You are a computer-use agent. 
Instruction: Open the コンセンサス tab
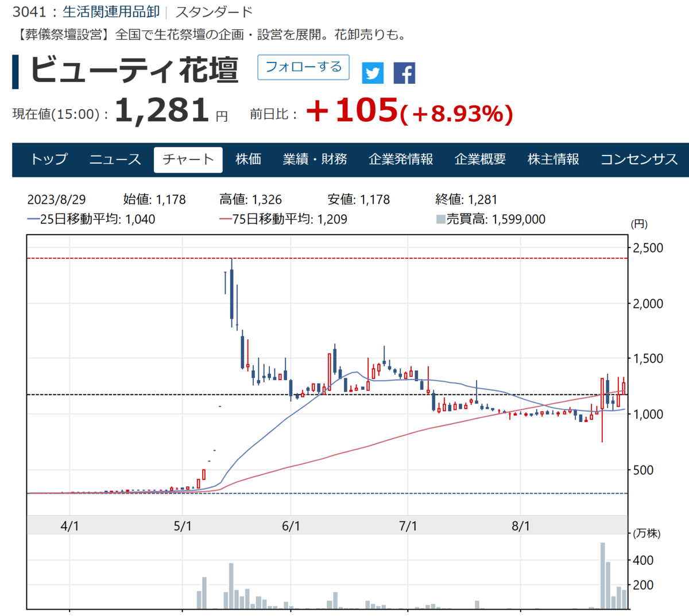pyautogui.click(x=639, y=159)
